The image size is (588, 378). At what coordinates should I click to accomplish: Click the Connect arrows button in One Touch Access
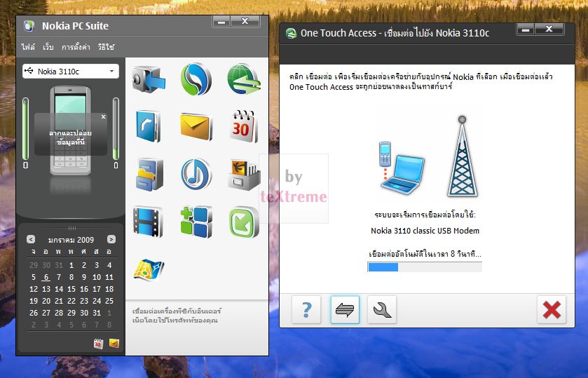pos(345,310)
